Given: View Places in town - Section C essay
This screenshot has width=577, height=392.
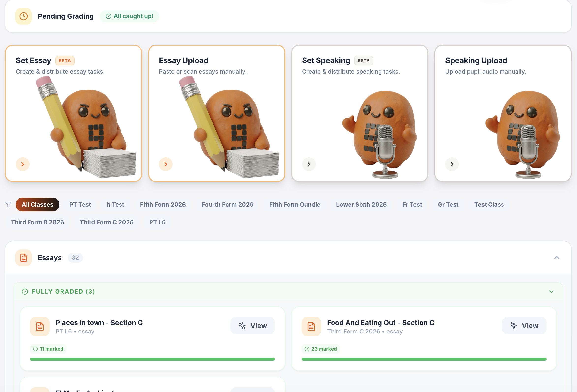Looking at the screenshot, I should pyautogui.click(x=253, y=326).
